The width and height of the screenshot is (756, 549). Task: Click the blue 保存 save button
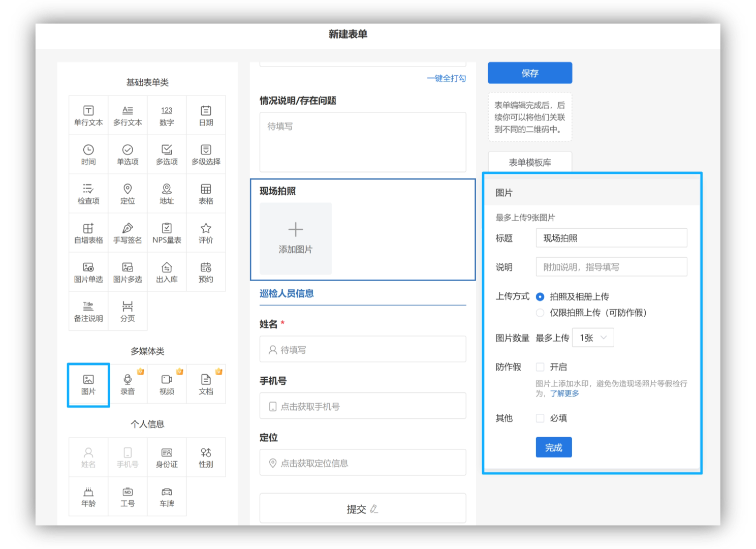[530, 73]
